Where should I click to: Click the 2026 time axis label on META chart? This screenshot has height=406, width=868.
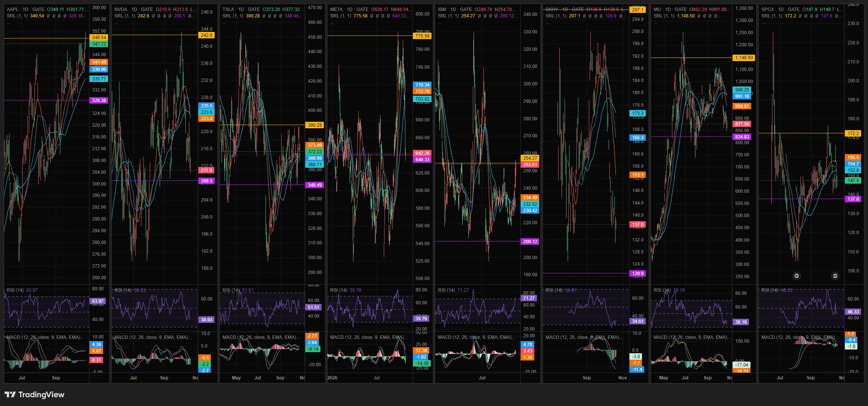332,378
